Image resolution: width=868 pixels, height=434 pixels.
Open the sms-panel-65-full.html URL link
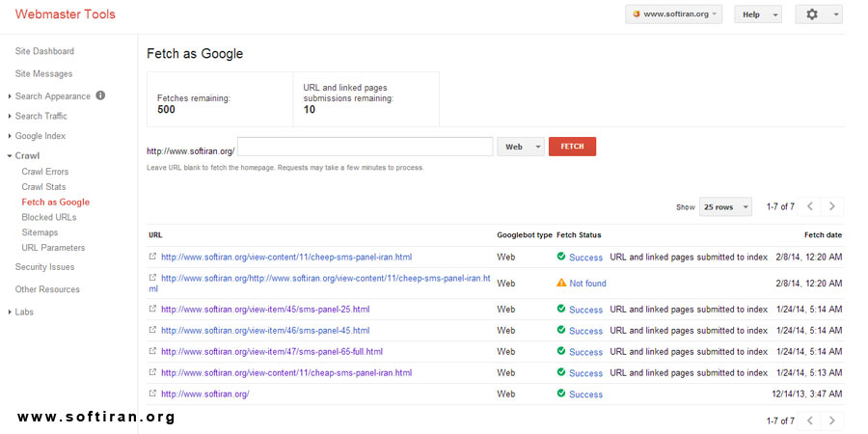click(x=272, y=351)
